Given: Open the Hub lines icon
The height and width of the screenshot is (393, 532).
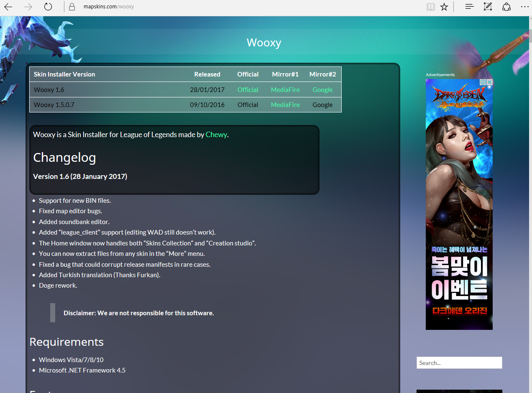Looking at the screenshot, I should tap(470, 7).
